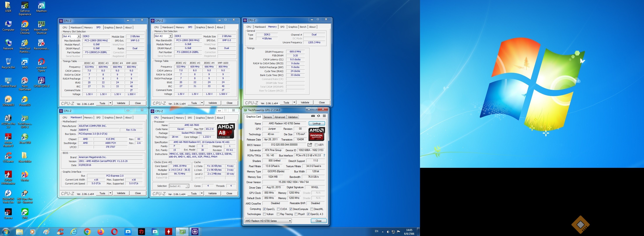644x236 pixels.
Task: Toggle the CUDA checkbox
Action: (278, 209)
